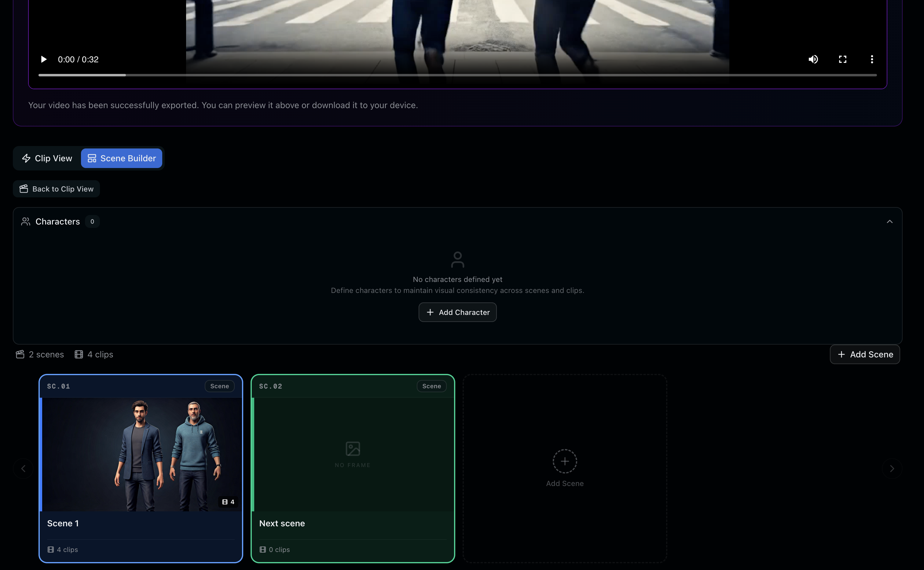Click the top Add Scene button
Viewport: 924px width, 570px height.
coord(865,354)
